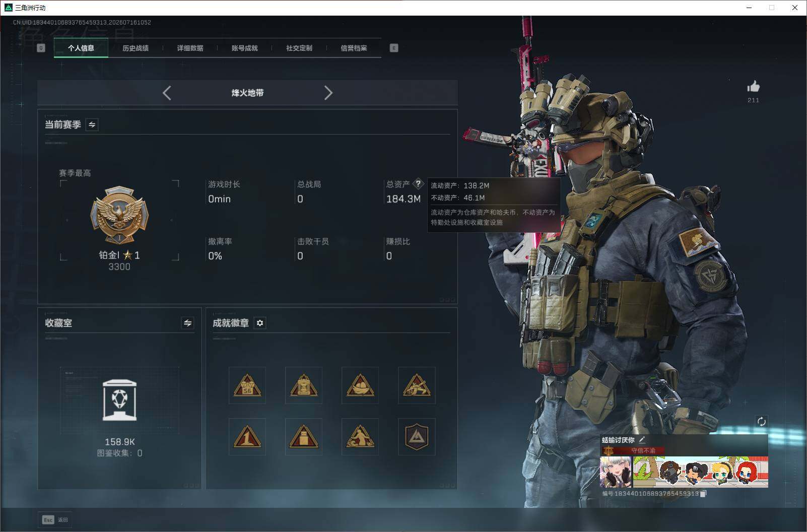
Task: Copy the player ID number icon
Action: (x=704, y=494)
